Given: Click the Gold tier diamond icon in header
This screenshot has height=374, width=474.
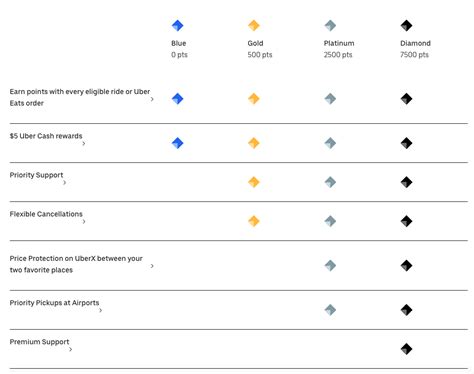Looking at the screenshot, I should (x=254, y=25).
